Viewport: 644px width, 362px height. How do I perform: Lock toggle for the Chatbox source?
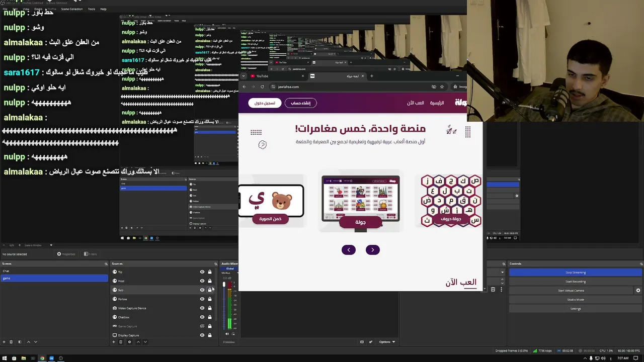210,317
